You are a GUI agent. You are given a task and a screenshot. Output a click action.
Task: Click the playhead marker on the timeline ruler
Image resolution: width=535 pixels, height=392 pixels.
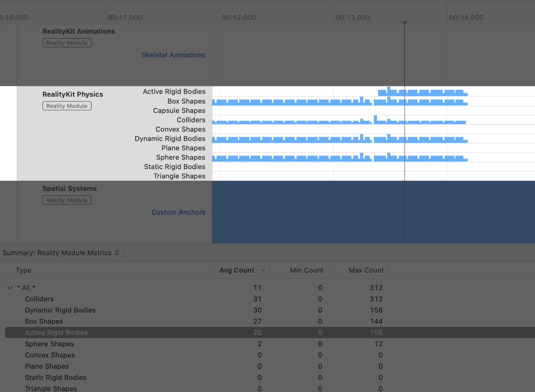(405, 22)
